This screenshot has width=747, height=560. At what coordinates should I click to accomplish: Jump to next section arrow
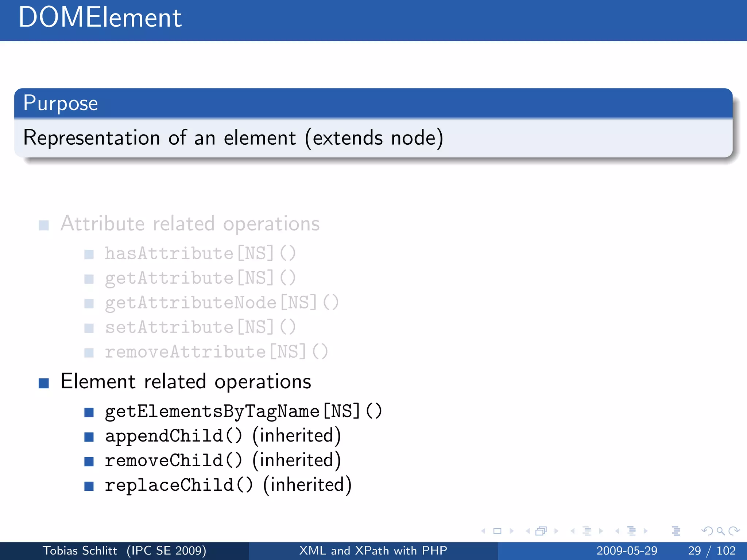pos(646,531)
